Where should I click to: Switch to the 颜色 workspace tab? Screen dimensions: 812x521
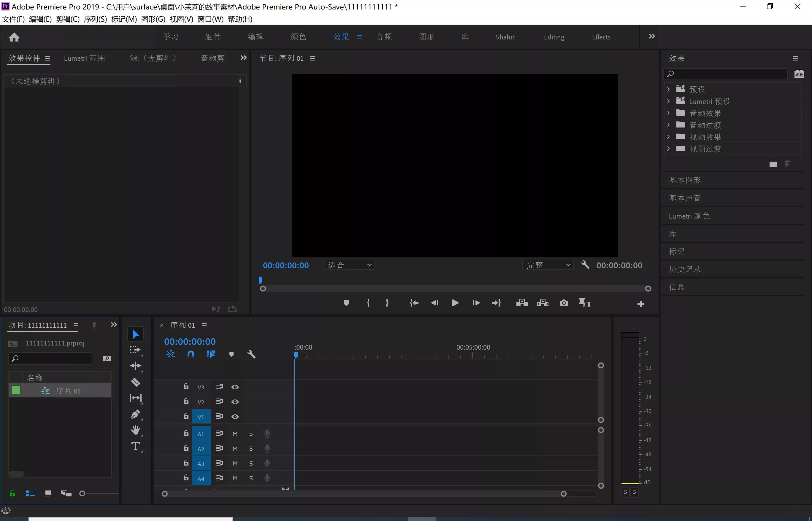[298, 37]
